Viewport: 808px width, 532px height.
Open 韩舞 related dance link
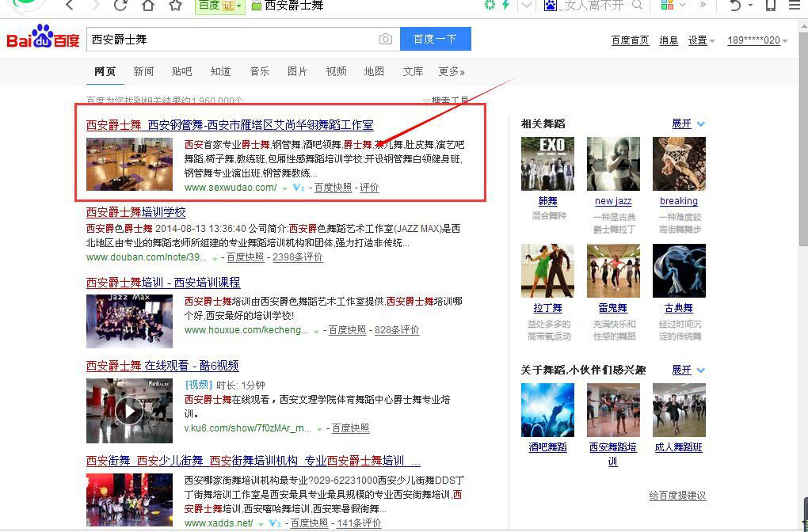547,201
